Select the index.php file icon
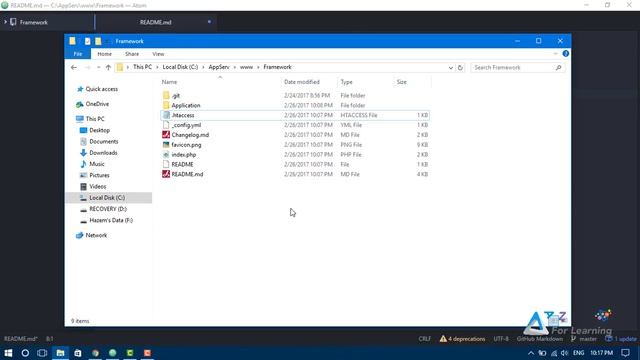This screenshot has height=360, width=640. pyautogui.click(x=166, y=154)
